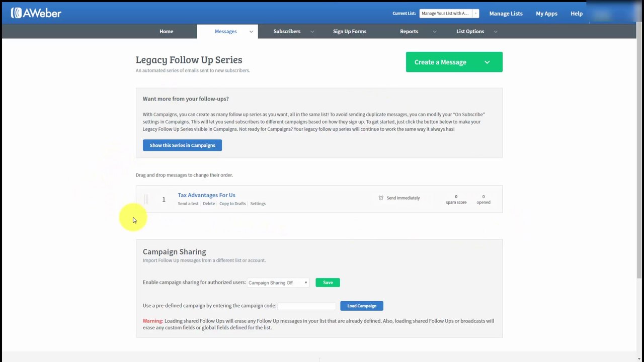This screenshot has width=644, height=362.
Task: Open the Create a Message dropdown arrow
Action: (487, 62)
